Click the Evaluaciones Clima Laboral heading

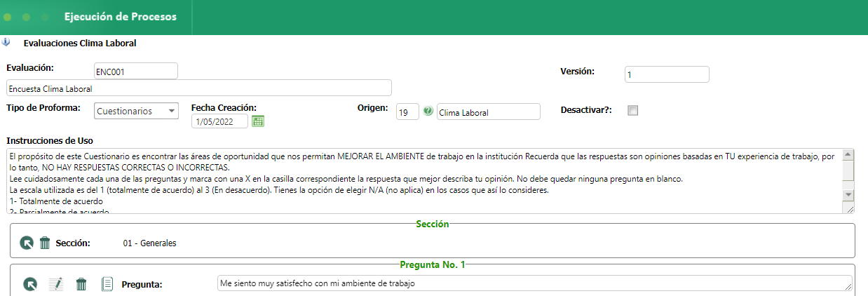click(80, 43)
